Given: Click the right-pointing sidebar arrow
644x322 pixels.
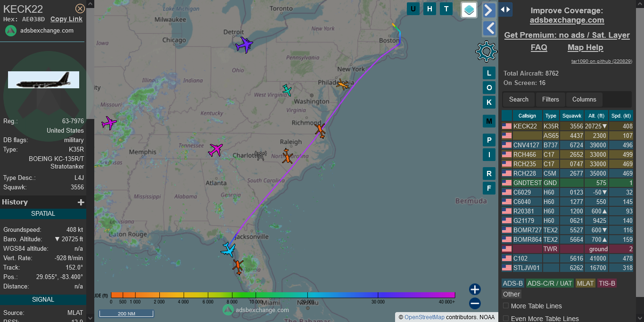Looking at the screenshot, I should coord(489,10).
